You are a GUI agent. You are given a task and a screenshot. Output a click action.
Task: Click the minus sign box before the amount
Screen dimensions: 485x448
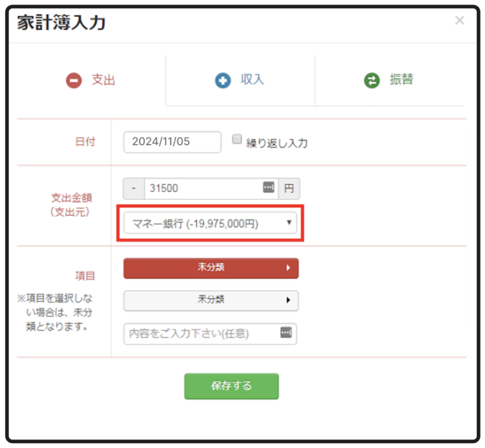tap(134, 188)
